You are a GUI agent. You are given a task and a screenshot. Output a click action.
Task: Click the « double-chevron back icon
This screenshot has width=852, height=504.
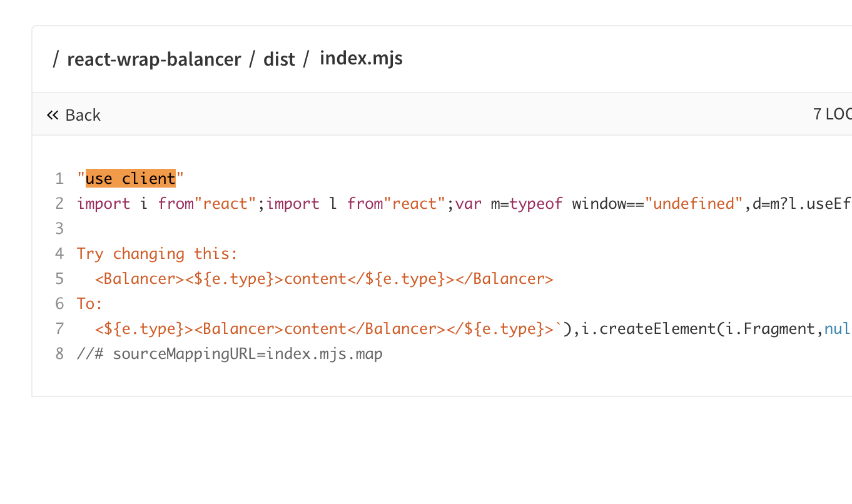click(x=53, y=114)
